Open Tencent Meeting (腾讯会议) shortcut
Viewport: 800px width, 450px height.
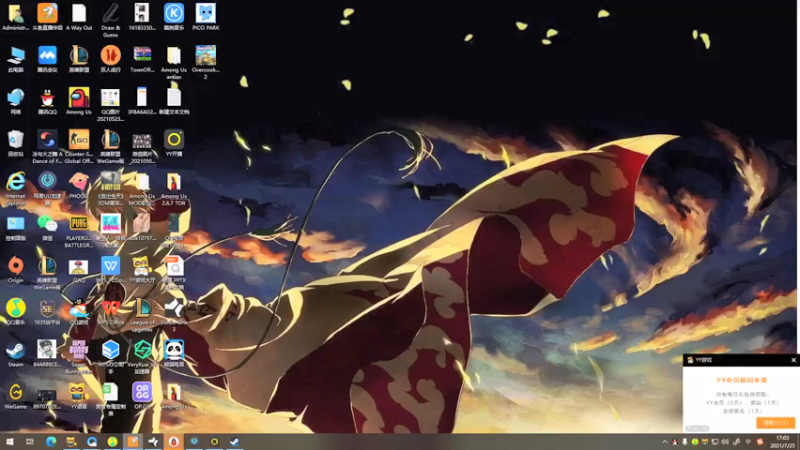point(47,59)
